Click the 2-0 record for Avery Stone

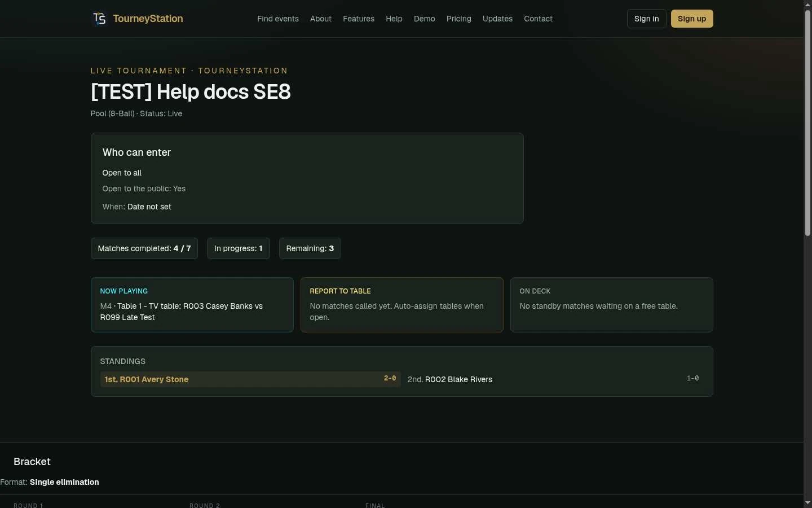pyautogui.click(x=390, y=378)
